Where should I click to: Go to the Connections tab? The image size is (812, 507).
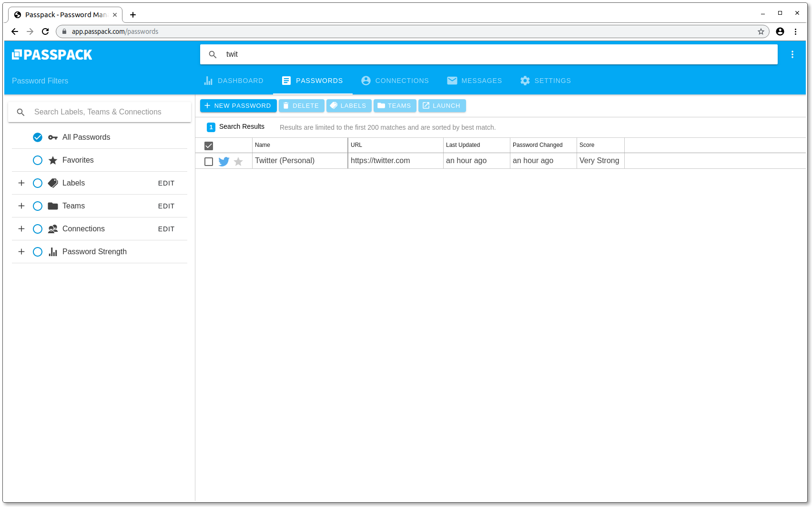(x=395, y=81)
